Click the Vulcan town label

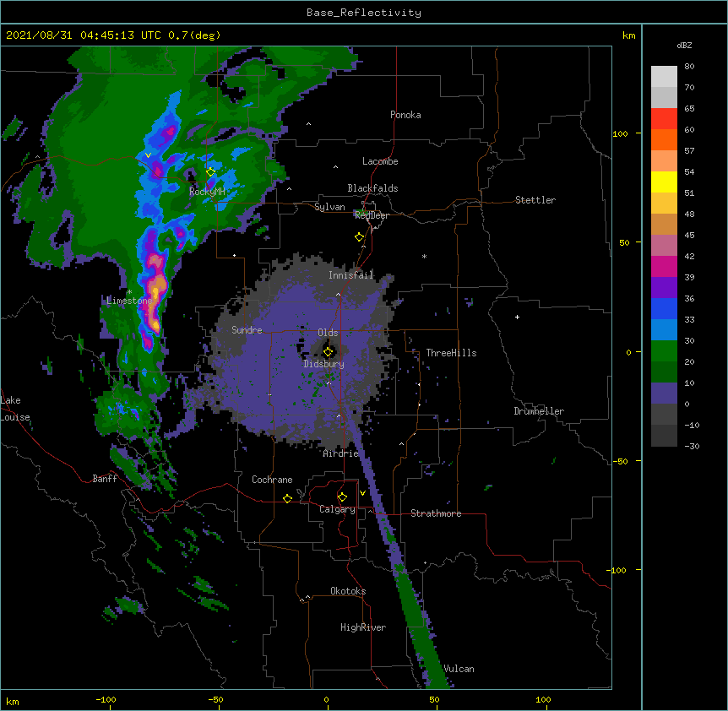[459, 669]
